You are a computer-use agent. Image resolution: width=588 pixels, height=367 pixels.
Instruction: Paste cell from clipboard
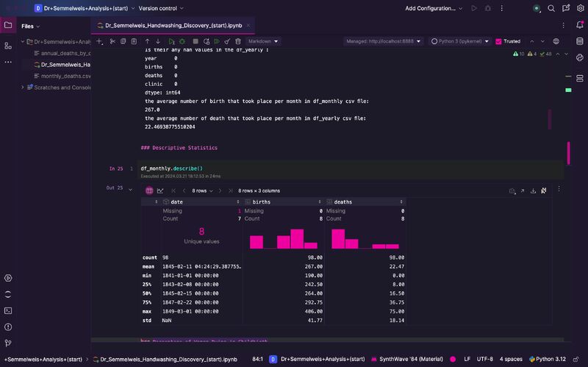134,41
